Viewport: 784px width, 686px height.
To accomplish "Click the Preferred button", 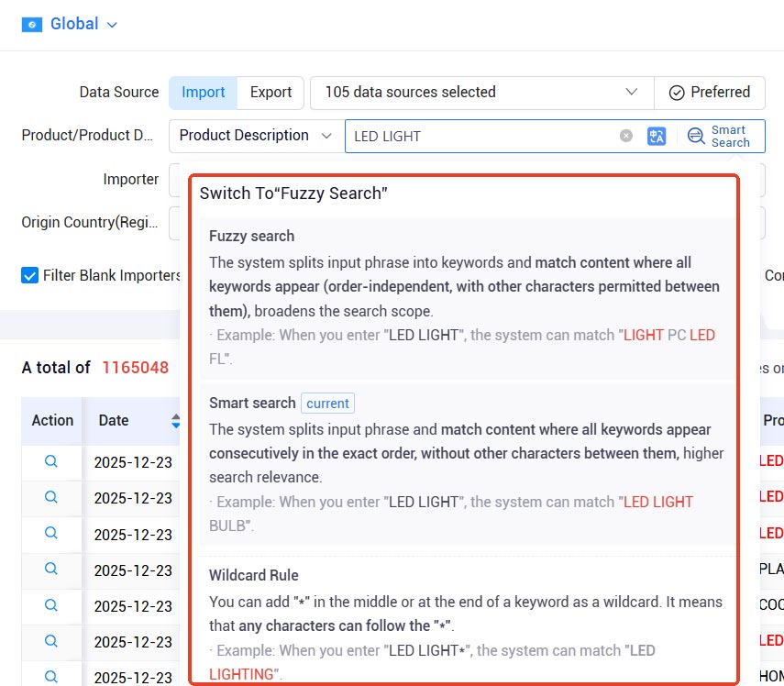I will tap(710, 93).
